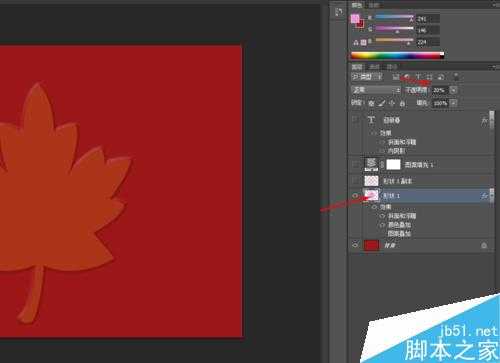The image size is (500, 363).
Task: Show the 图案填充 1 layer visibility box
Action: point(356,164)
